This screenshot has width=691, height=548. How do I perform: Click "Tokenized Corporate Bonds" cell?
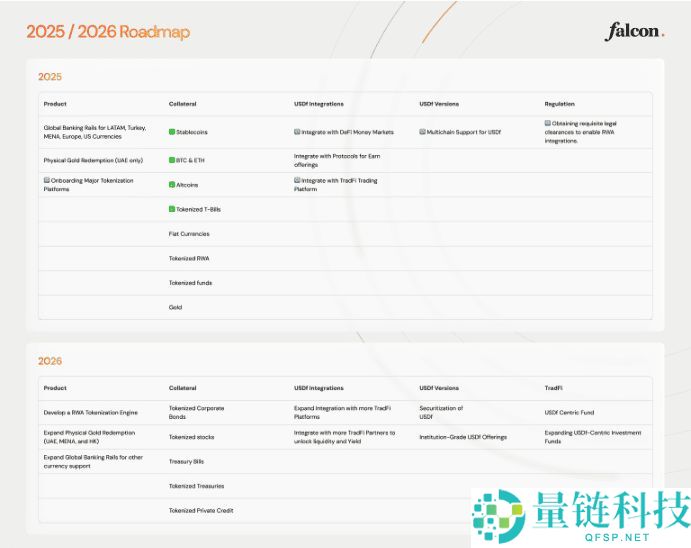coord(197,413)
